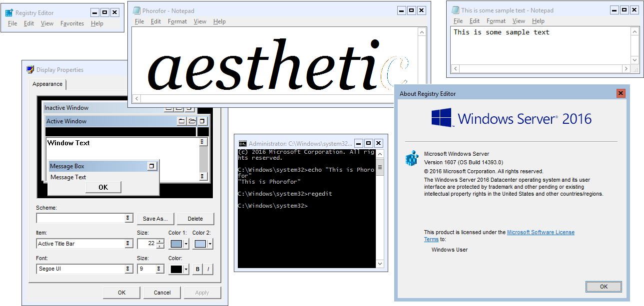Click Apply in Display Properties
Viewport: 644px width, 306px height.
pos(202,293)
